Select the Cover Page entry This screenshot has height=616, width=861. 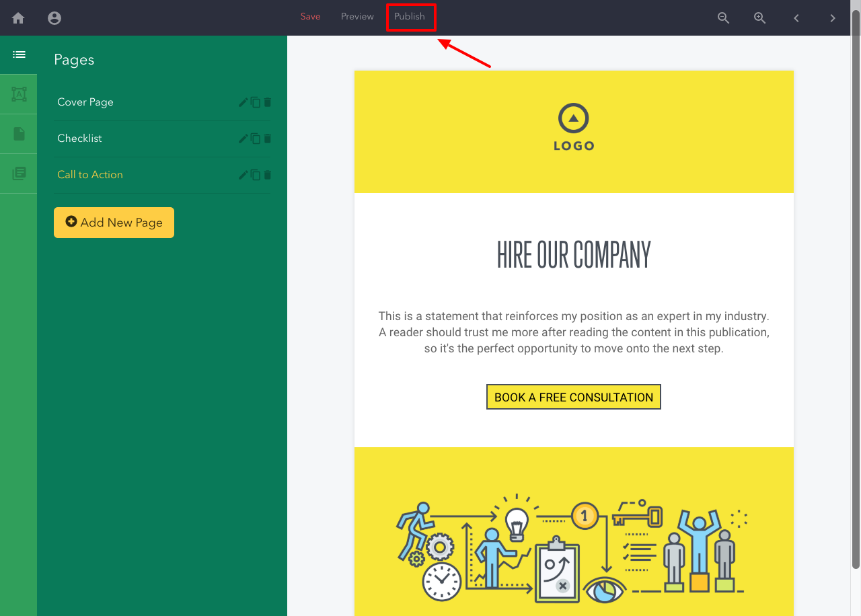(x=85, y=102)
